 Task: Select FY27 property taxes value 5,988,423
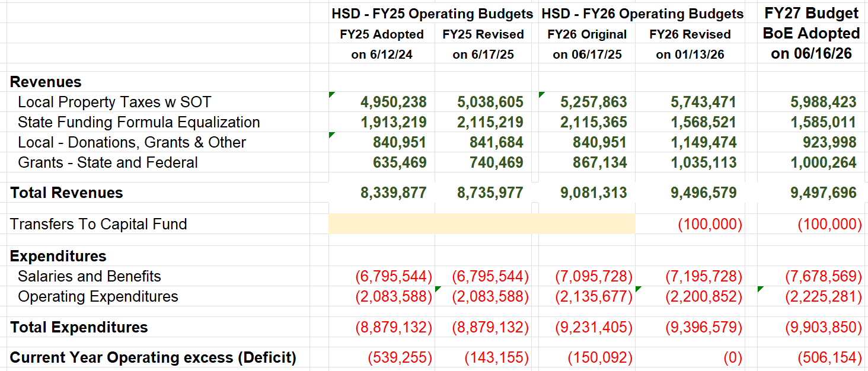pos(824,102)
